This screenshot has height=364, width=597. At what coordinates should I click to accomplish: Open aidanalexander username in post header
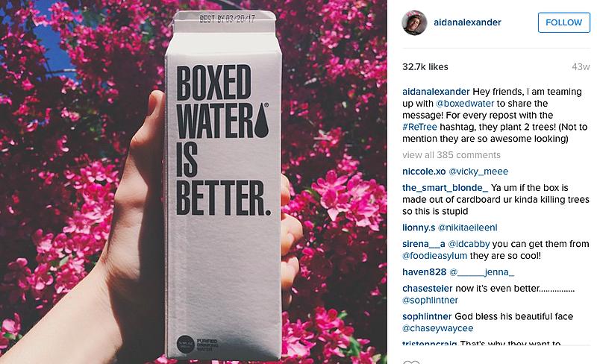(x=467, y=22)
